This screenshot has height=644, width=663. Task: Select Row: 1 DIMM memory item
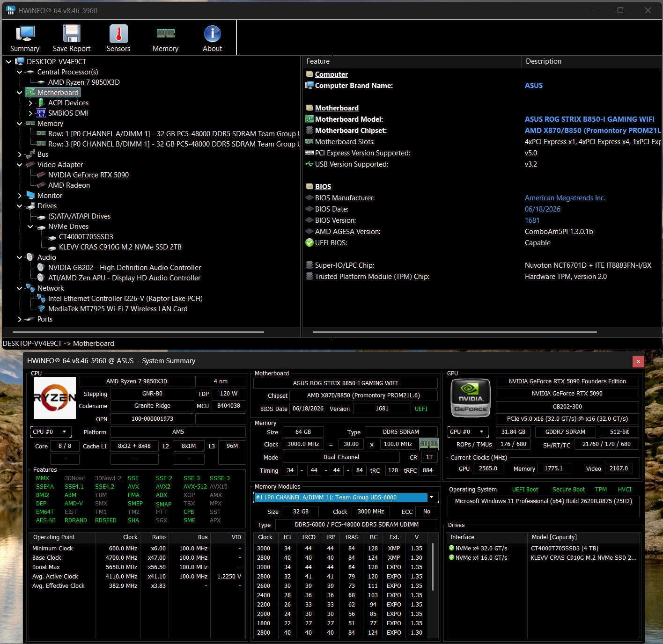tap(173, 133)
